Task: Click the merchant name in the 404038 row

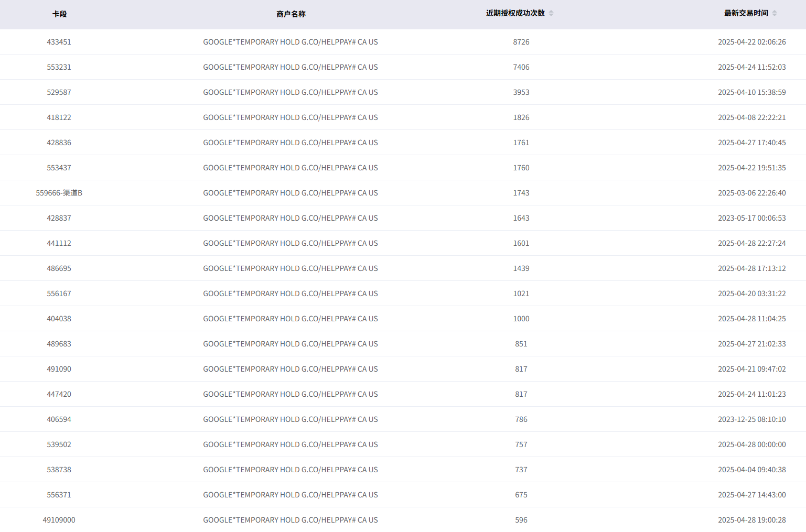Action: (x=291, y=319)
